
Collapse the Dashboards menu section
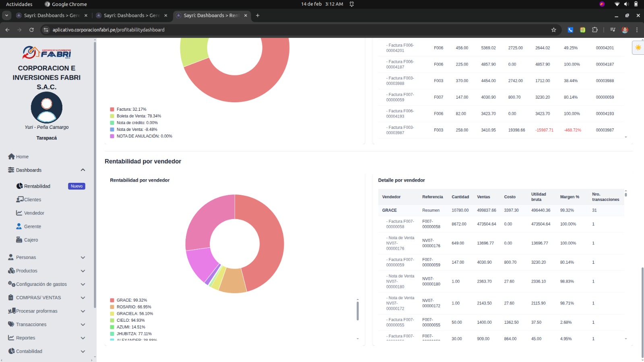pos(83,170)
